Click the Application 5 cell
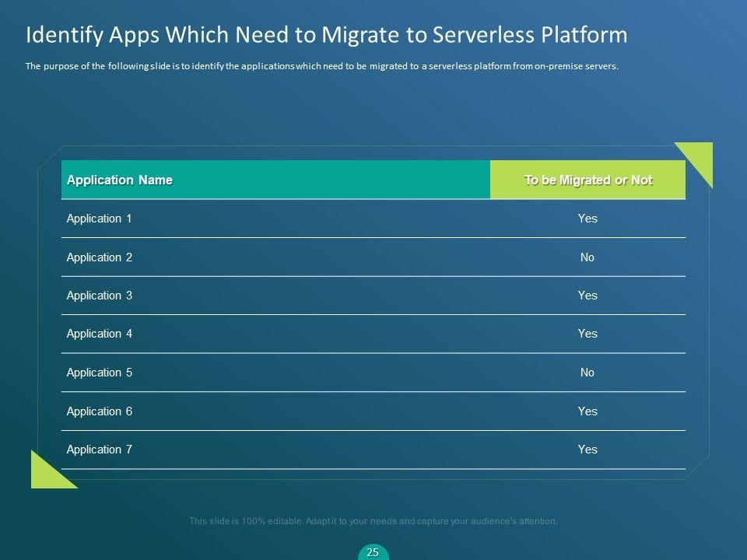Viewport: 747px width, 560px height. (x=99, y=373)
